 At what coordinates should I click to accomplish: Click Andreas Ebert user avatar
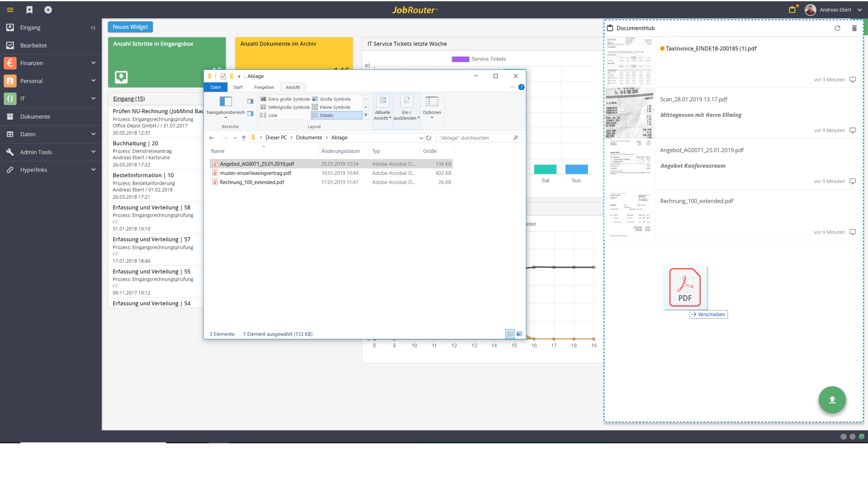810,10
